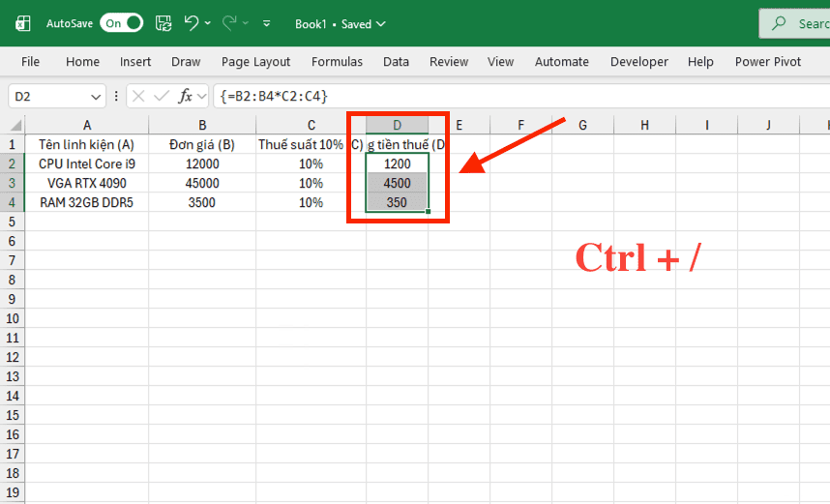Select the View tab
Image resolution: width=830 pixels, height=504 pixels.
tap(501, 61)
